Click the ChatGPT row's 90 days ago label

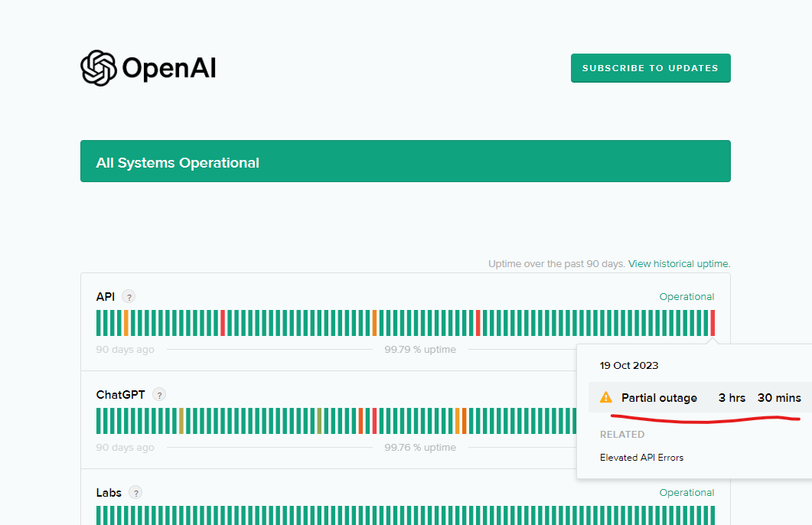tap(125, 448)
